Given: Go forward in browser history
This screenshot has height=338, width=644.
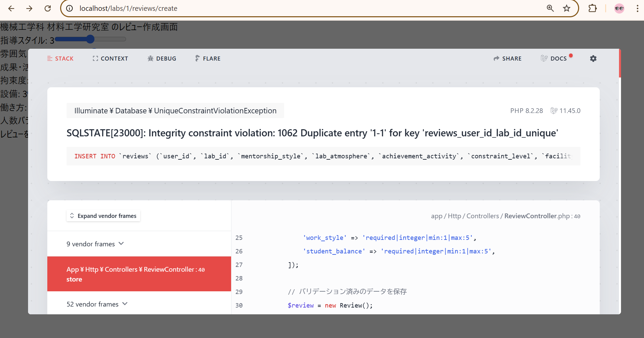Looking at the screenshot, I should pos(29,8).
